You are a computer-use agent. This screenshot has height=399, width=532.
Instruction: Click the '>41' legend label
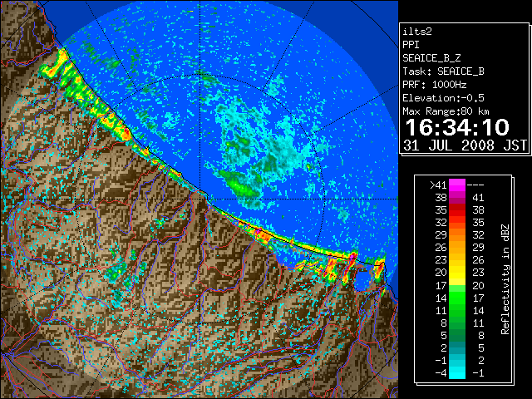438,185
